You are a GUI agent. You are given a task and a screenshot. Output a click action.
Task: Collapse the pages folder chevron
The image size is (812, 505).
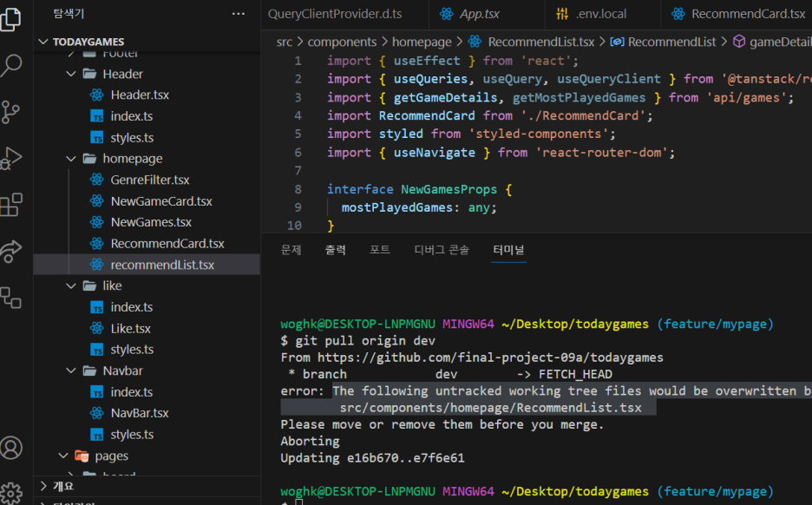(63, 456)
